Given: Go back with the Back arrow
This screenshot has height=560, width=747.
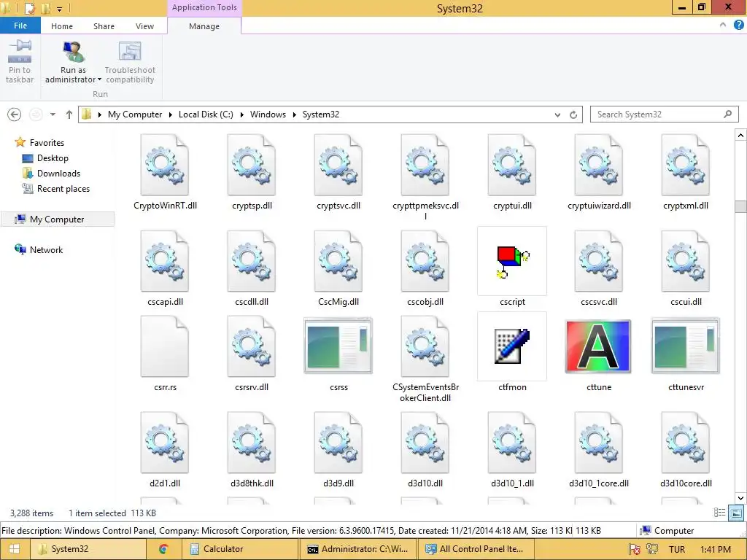Looking at the screenshot, I should tap(15, 114).
